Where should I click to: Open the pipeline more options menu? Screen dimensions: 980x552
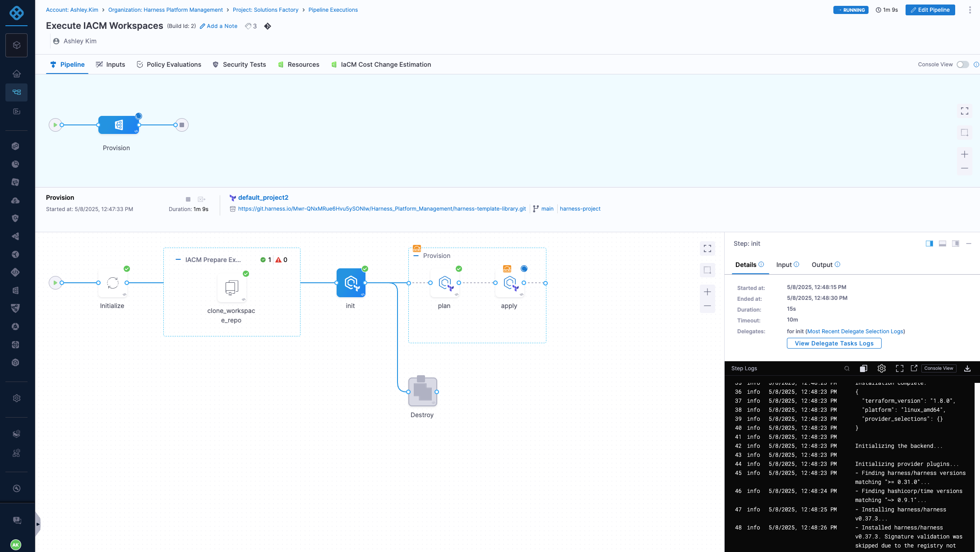click(970, 10)
